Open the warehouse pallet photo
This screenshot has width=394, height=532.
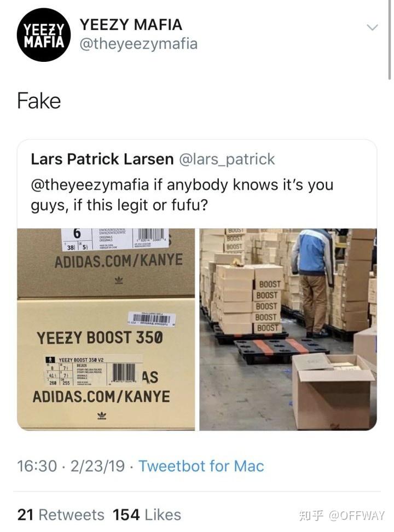click(x=288, y=329)
